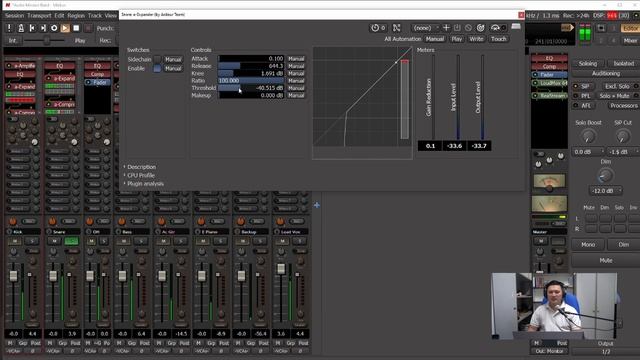This screenshot has height=360, width=640.
Task: Click the plugin pin-connections icon
Action: tap(396, 28)
